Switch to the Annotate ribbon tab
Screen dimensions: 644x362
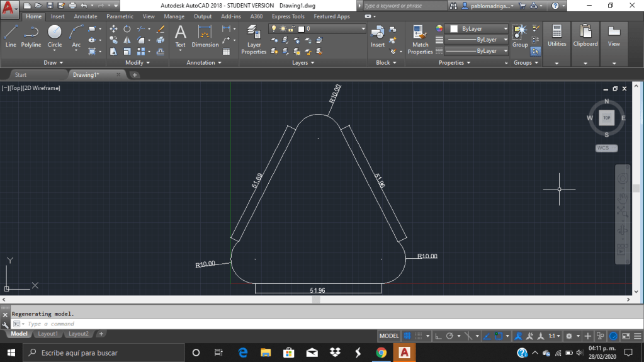pos(85,16)
